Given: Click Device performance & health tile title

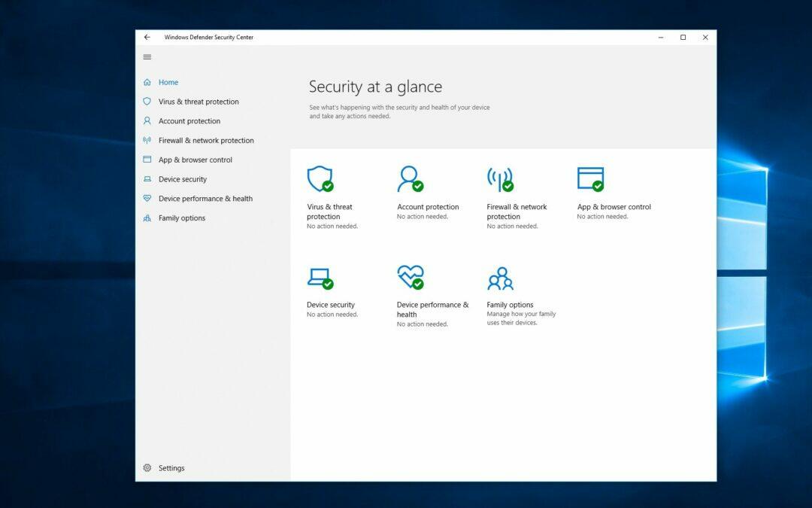Looking at the screenshot, I should point(432,309).
